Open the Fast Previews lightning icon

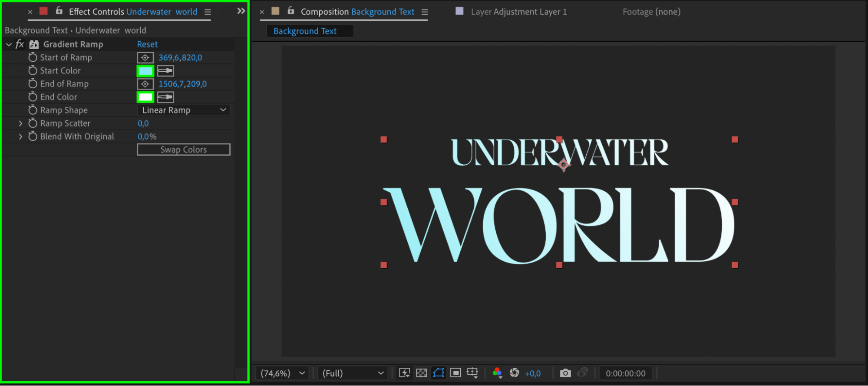(404, 373)
